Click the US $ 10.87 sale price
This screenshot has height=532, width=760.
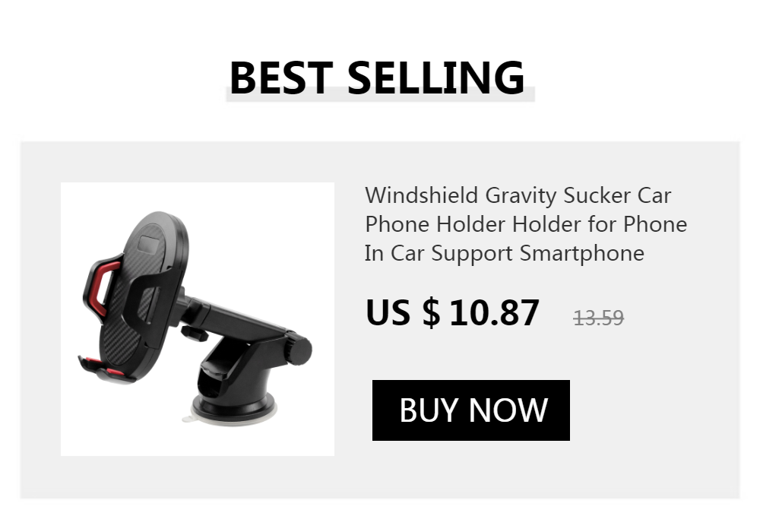452,312
